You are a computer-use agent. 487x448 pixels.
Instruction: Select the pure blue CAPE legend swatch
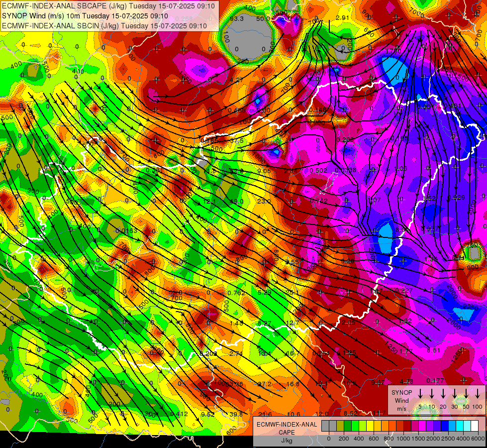pyautogui.click(x=445, y=426)
